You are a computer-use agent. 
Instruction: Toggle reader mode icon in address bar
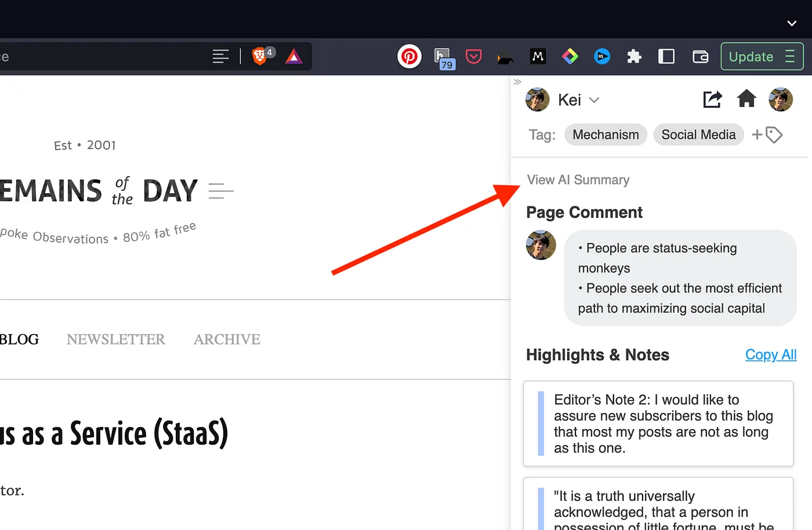point(220,56)
